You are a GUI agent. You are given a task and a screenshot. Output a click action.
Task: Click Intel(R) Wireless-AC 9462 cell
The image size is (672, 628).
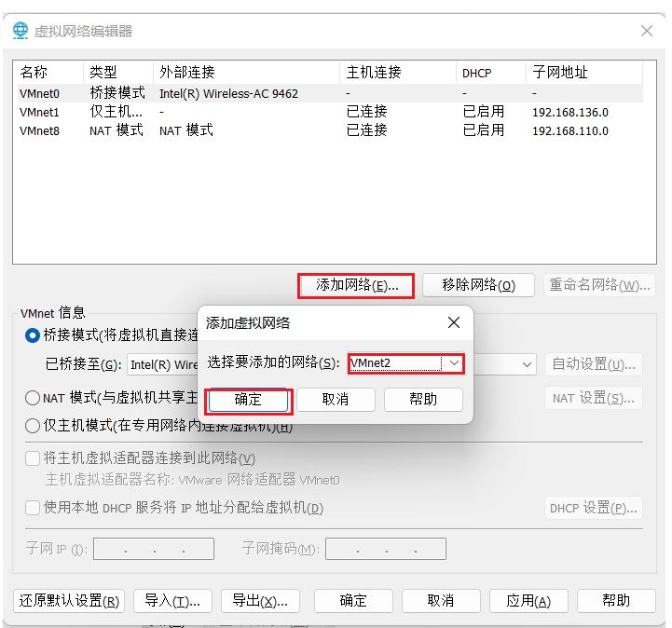228,94
